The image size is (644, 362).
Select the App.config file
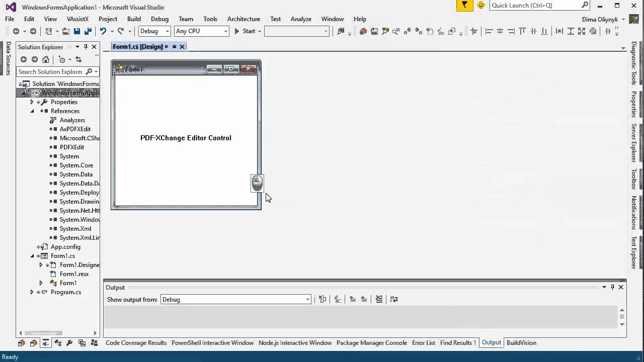coord(65,247)
